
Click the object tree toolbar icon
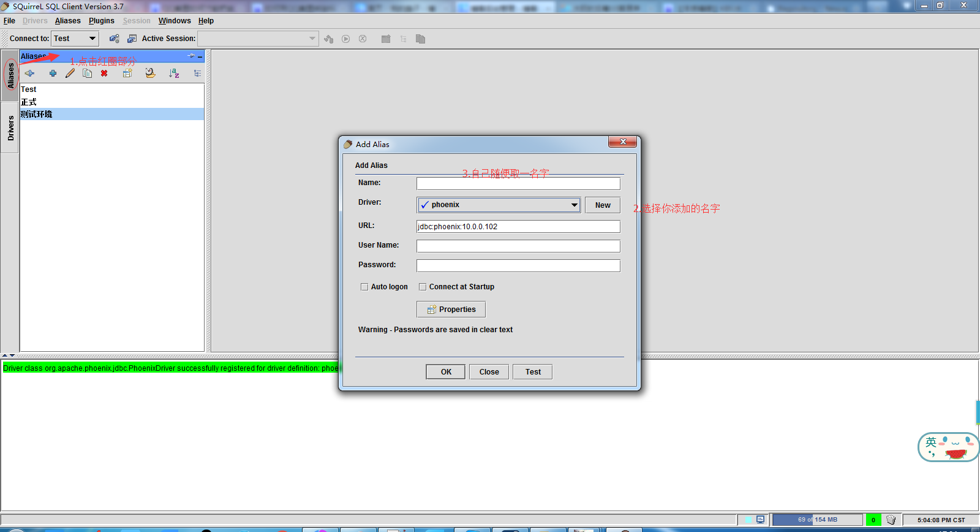click(403, 39)
